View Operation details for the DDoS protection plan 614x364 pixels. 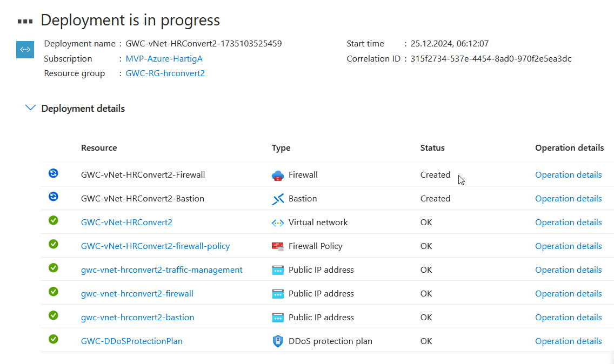pyautogui.click(x=568, y=341)
